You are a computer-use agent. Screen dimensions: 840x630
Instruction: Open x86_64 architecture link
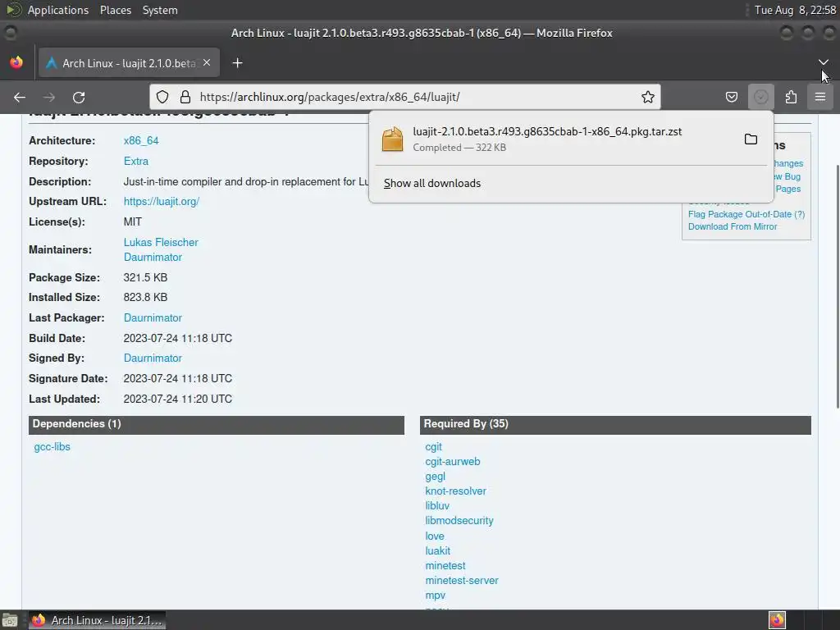click(x=141, y=140)
